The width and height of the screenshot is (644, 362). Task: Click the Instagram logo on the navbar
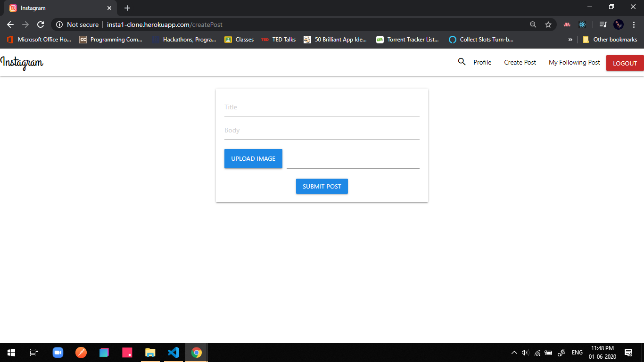tap(22, 62)
